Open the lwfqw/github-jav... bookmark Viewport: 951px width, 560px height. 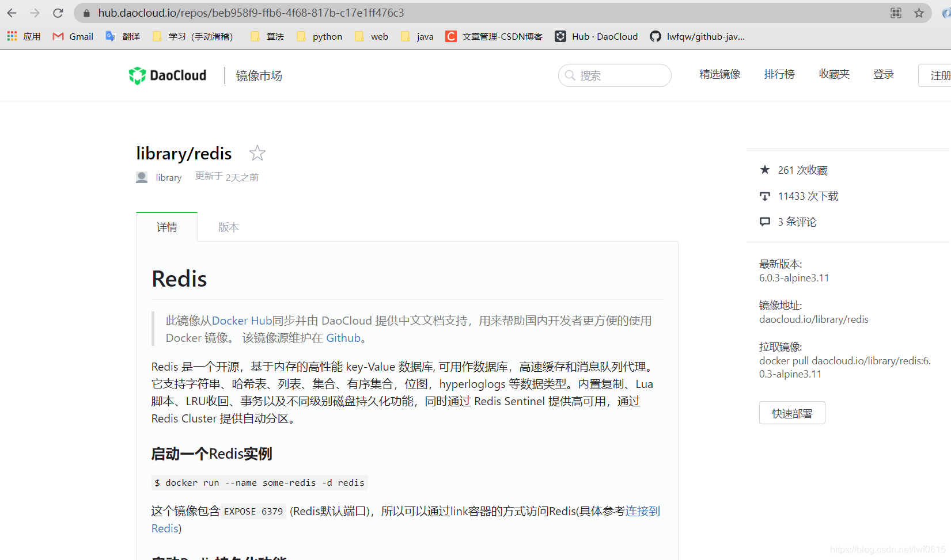point(698,36)
